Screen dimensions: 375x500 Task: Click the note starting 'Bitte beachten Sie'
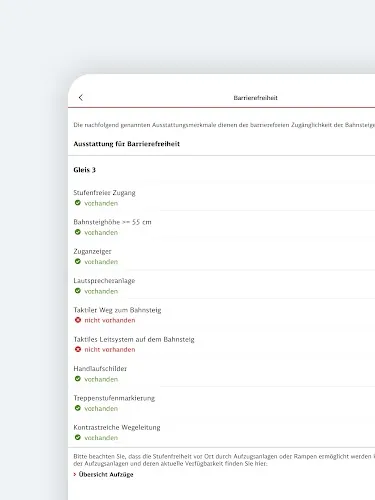[x=224, y=460]
